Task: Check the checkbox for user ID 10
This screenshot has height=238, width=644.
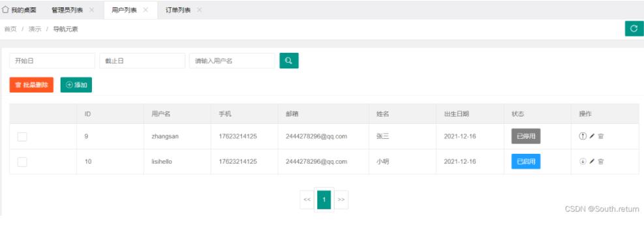Action: (22, 162)
